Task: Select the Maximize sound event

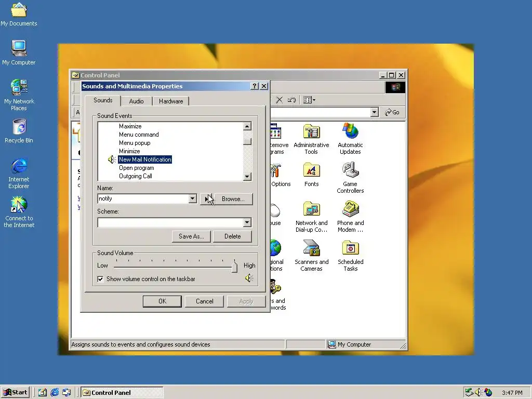Action: pos(130,126)
